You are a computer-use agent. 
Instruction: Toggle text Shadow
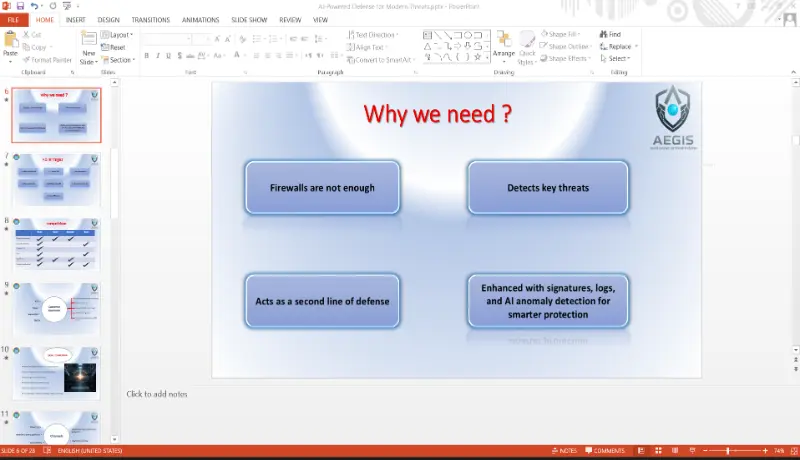(180, 55)
